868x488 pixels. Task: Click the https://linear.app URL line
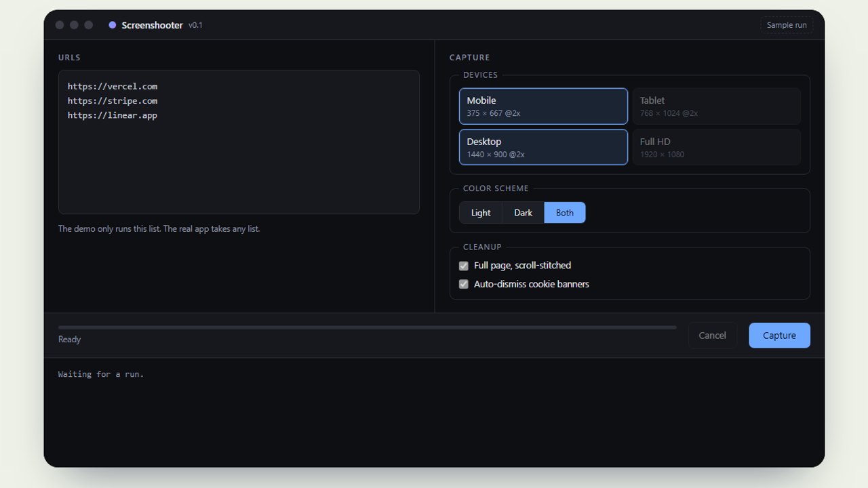(x=113, y=116)
